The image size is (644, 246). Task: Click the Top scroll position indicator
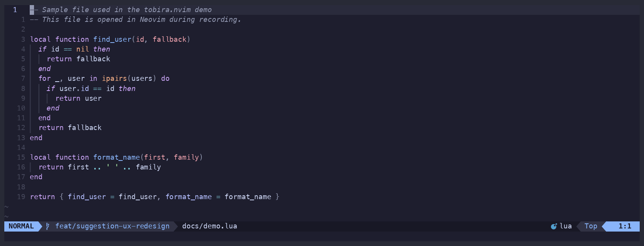tap(591, 226)
